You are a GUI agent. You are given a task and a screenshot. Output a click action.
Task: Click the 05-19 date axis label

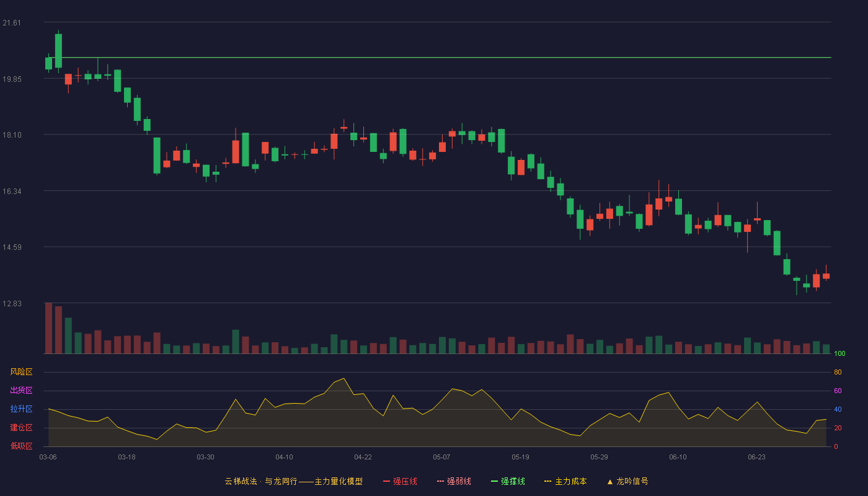[520, 457]
